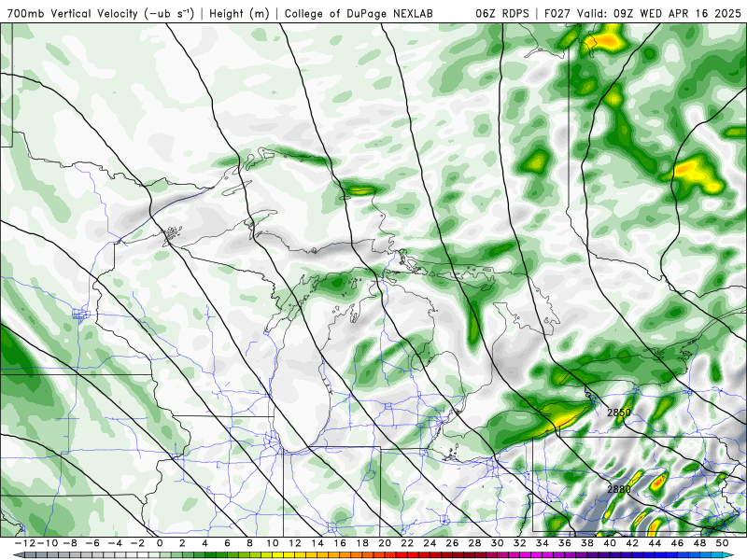Click the '16' value on color scale
This screenshot has width=747, height=560.
pos(340,543)
